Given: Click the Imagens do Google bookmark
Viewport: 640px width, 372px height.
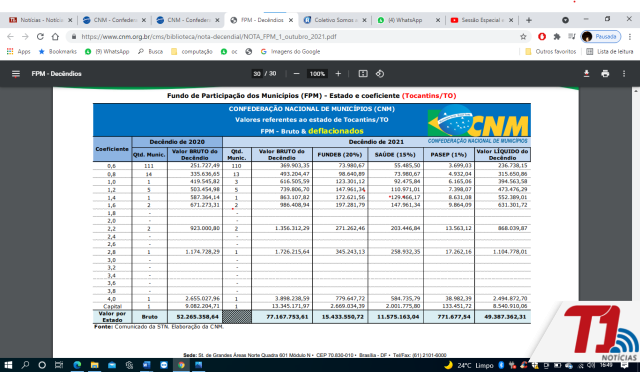Looking at the screenshot, I should [290, 52].
